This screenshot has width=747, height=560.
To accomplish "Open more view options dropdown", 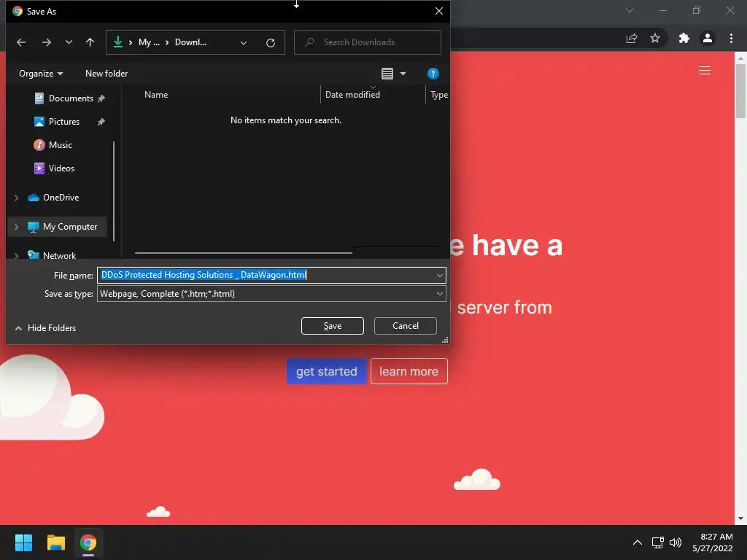I will click(x=403, y=74).
